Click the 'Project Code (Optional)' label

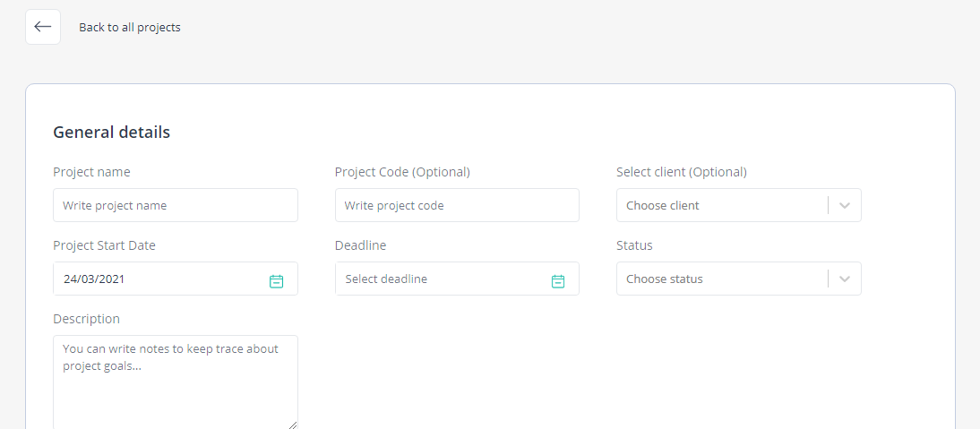402,172
